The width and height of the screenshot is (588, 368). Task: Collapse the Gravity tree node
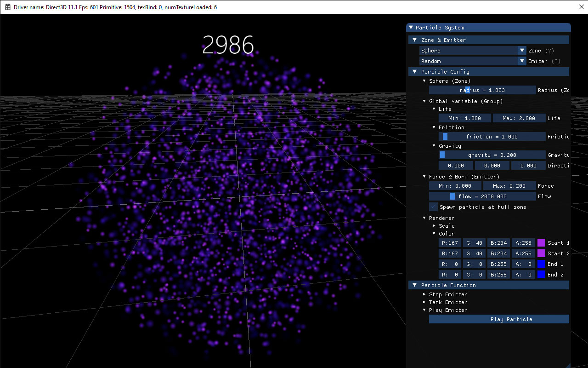pos(434,146)
